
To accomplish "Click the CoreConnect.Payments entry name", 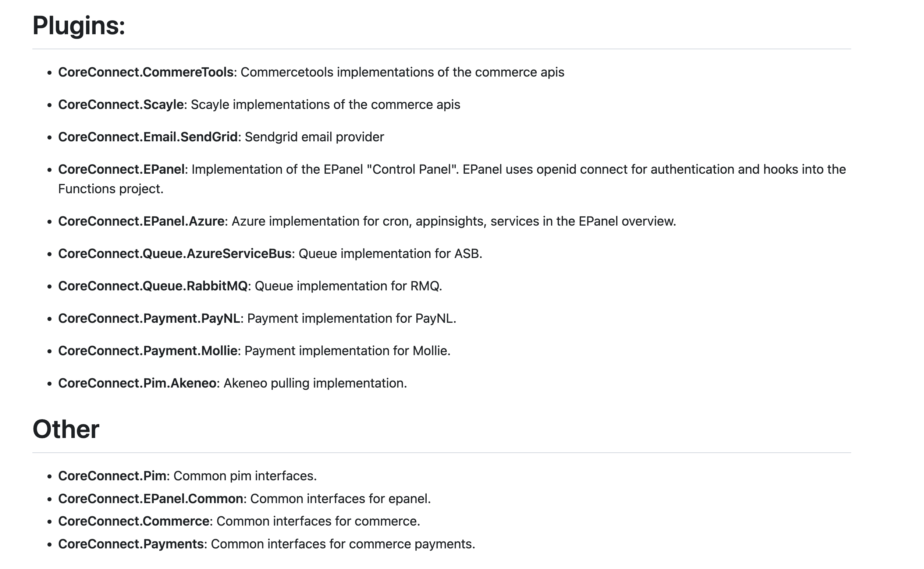I will click(x=131, y=544).
